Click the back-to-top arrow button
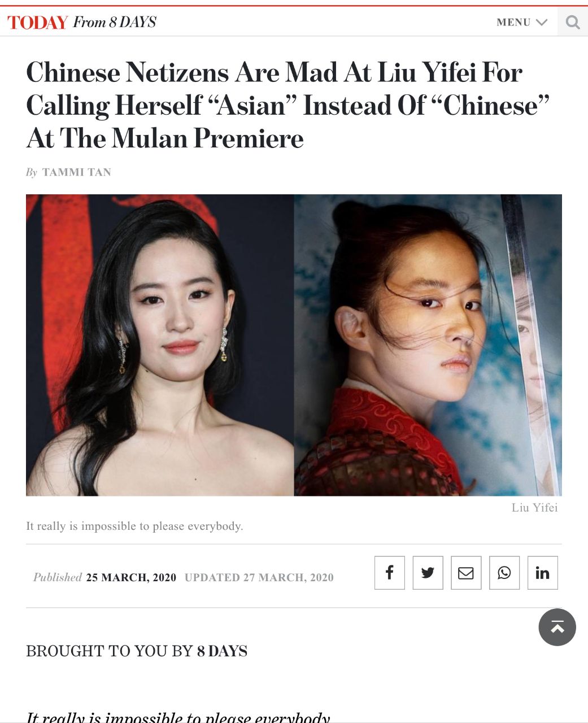Image resolution: width=588 pixels, height=723 pixels. click(x=557, y=627)
